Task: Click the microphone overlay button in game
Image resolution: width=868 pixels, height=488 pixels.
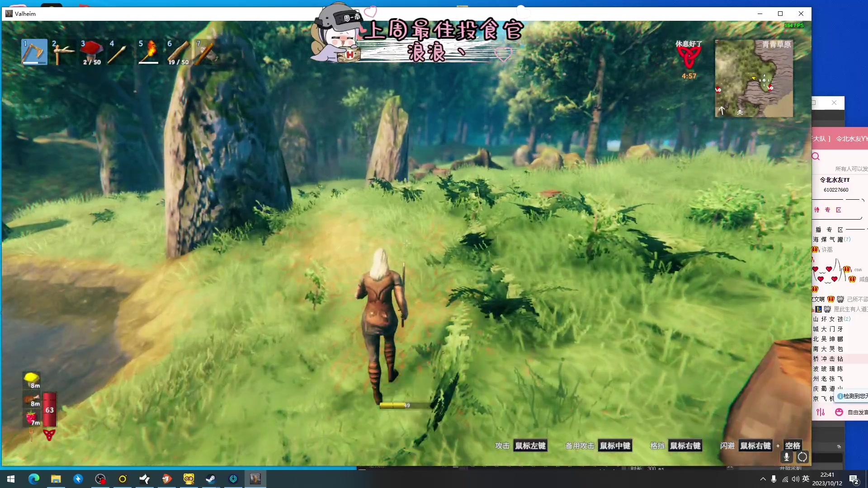Action: pos(787,457)
